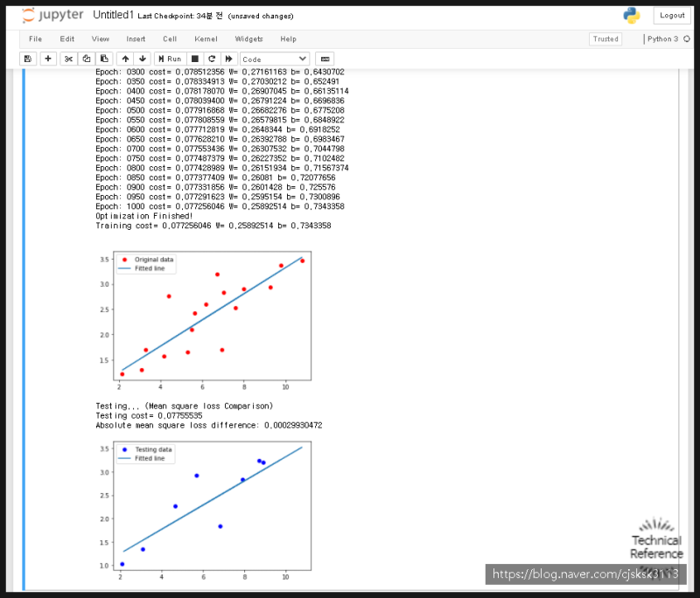This screenshot has width=700, height=598.
Task: Cut selected cells with scissors icon
Action: [x=69, y=59]
